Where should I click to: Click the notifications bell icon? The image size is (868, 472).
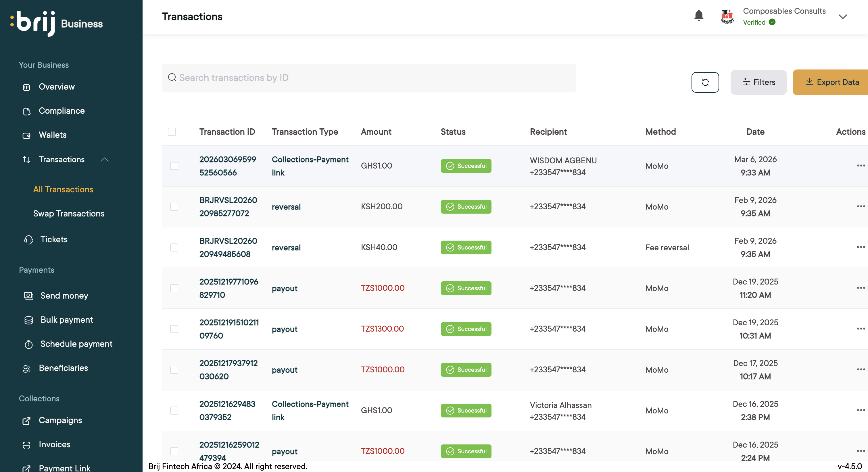tap(698, 16)
